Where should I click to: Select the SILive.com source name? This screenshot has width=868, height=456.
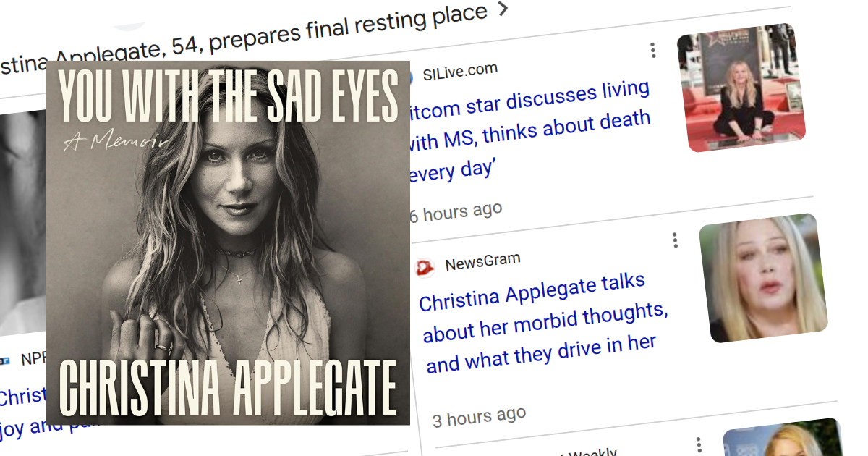tap(460, 69)
